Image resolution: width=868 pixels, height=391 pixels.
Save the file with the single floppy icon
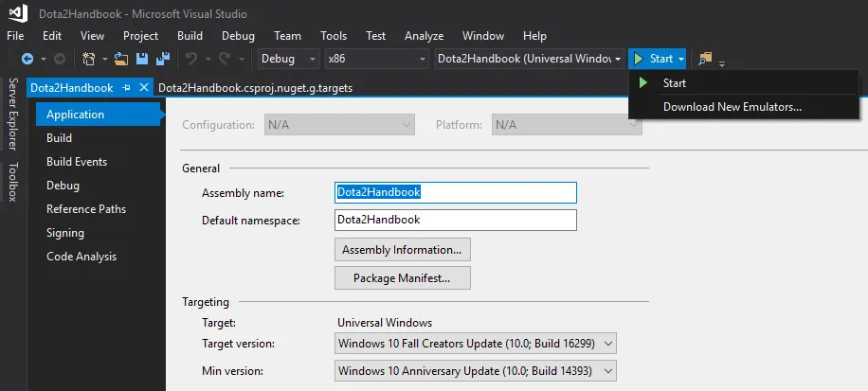pos(142,59)
